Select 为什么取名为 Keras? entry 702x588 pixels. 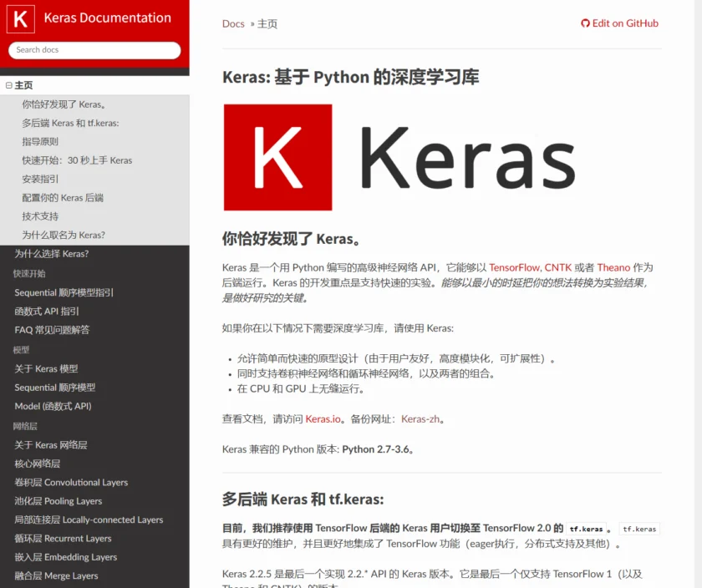coord(64,235)
